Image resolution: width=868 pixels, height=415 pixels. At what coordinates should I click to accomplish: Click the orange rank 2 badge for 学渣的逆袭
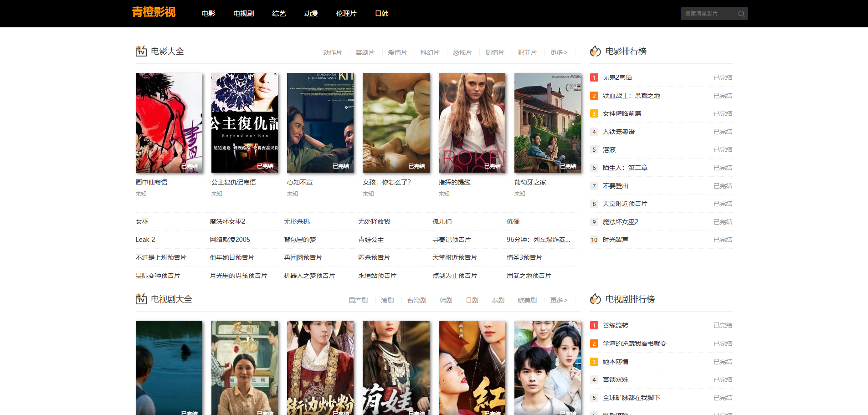coord(594,343)
